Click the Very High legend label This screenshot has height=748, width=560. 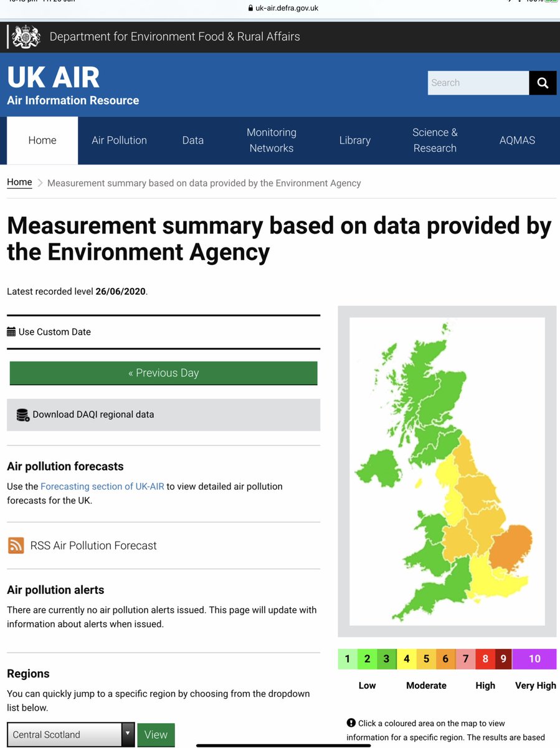pos(536,686)
